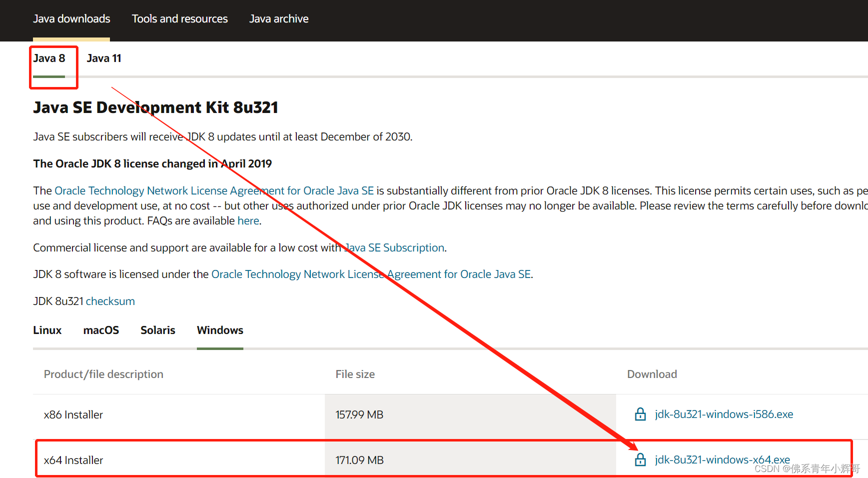Download jdk-8u321-windows-i586.exe
Viewport: 868px width, 478px height.
click(x=724, y=414)
